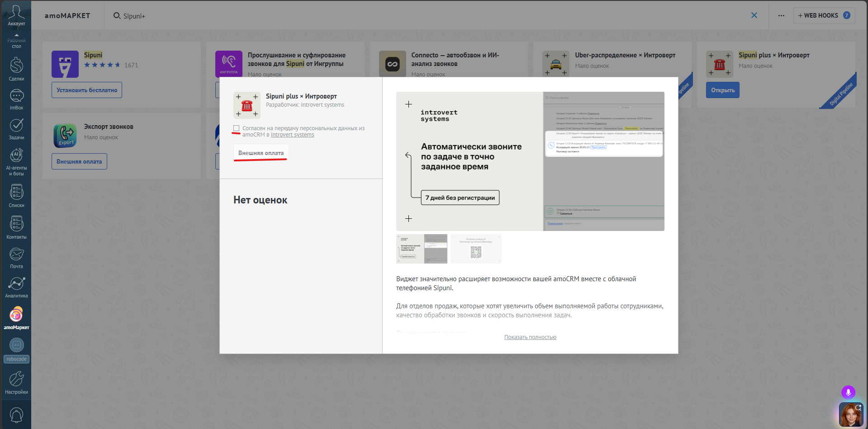Open the assistant avatar chat
868x429 pixels.
(x=850, y=415)
